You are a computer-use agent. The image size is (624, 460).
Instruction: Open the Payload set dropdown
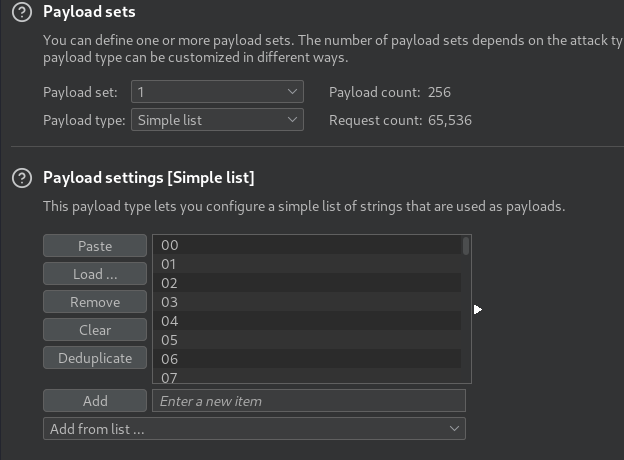(216, 92)
